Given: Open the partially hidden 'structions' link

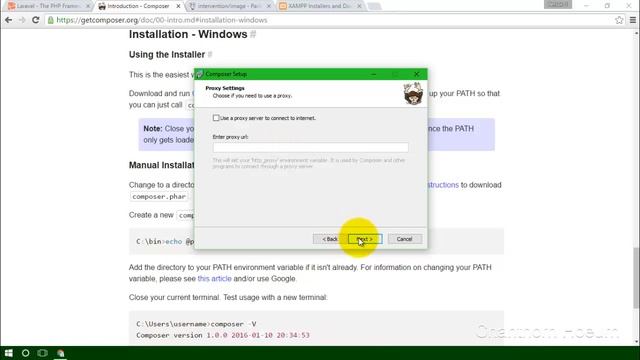Looking at the screenshot, I should 443,185.
